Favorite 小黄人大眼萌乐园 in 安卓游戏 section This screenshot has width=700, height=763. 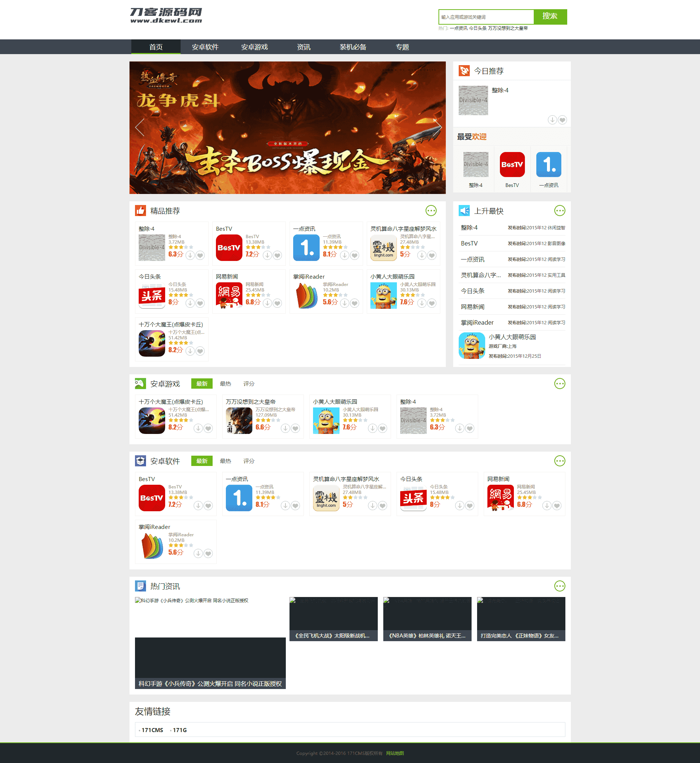click(x=383, y=428)
